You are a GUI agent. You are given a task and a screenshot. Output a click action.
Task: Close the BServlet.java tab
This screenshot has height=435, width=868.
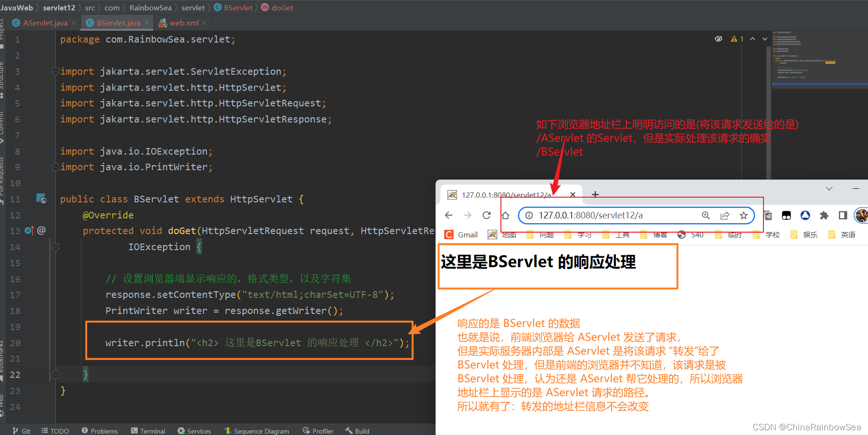pyautogui.click(x=147, y=23)
